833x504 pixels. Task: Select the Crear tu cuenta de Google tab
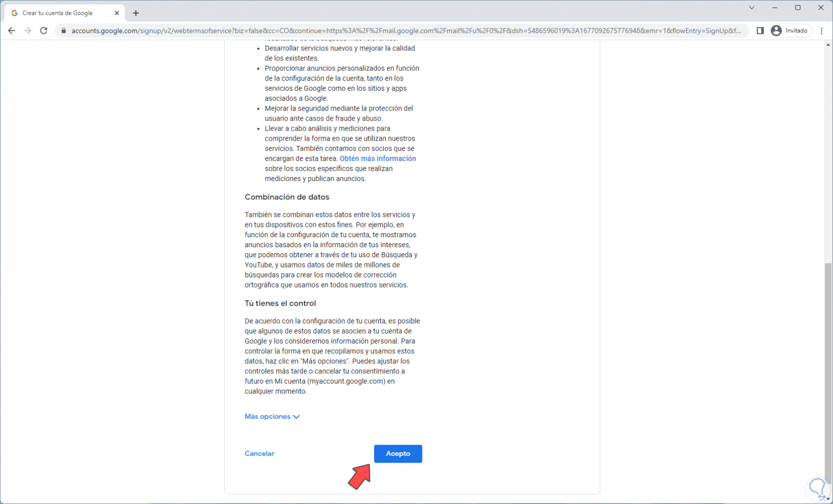65,13
